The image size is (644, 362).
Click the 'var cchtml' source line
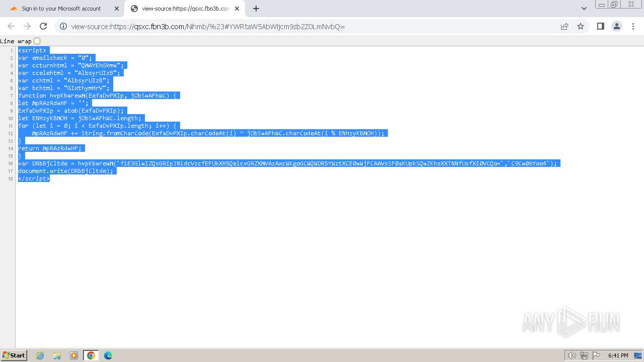(64, 80)
